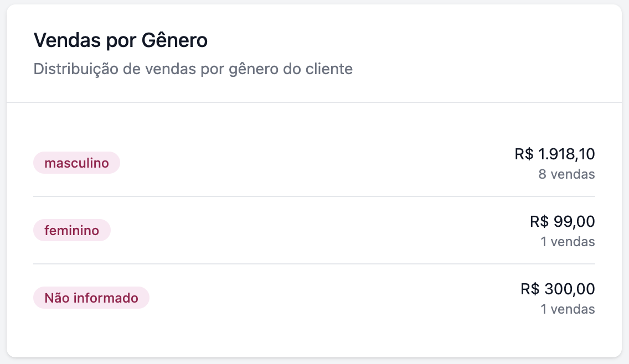Screen dimensions: 629x364
Task: Click the "8 vendas" count label
Action: tap(566, 174)
